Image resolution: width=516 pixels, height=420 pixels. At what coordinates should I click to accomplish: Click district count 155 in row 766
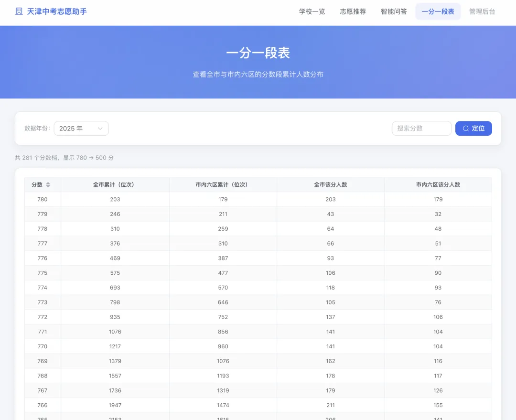(438, 405)
